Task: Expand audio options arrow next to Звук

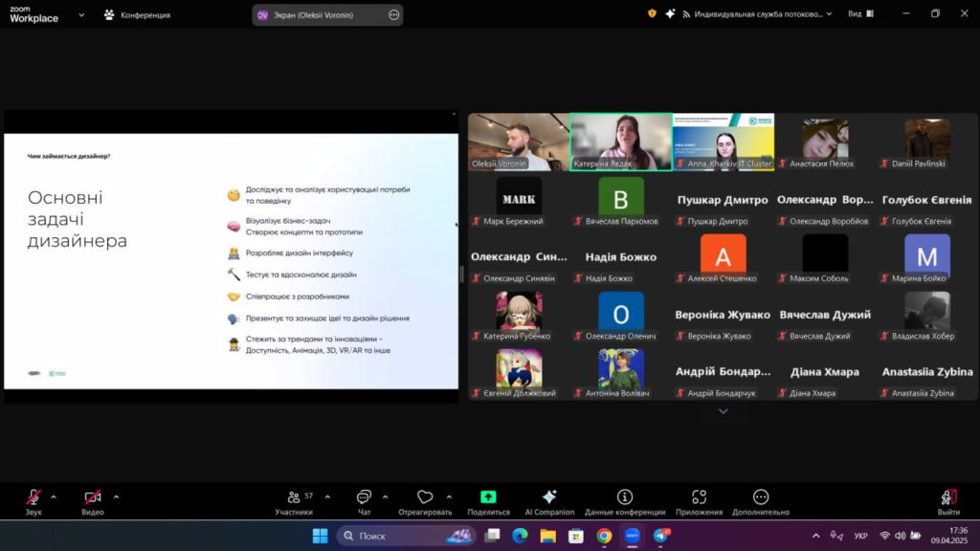Action: 54,496
